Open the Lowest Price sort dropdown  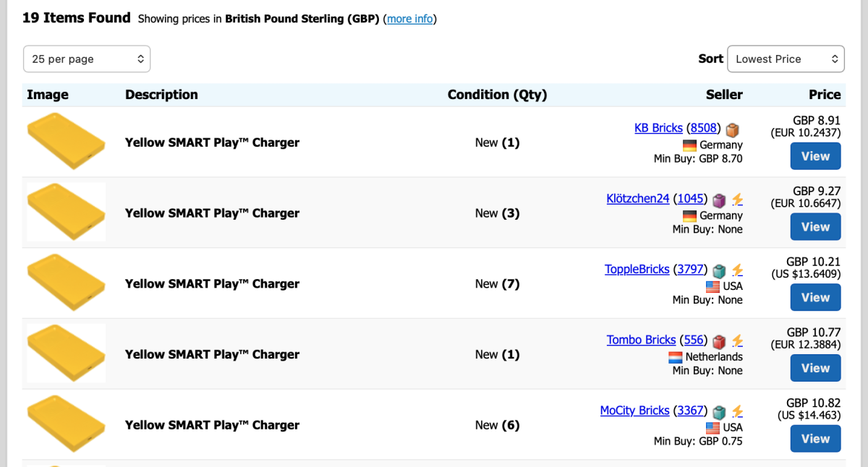pyautogui.click(x=786, y=59)
